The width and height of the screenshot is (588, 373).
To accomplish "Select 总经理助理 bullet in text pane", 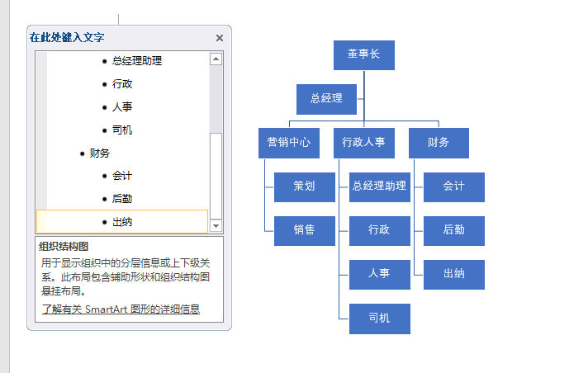I will 137,61.
